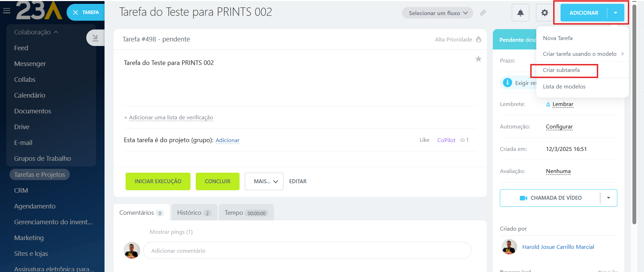Image resolution: width=644 pixels, height=272 pixels.
Task: Click the hamburger menu icon
Action: (x=6, y=11)
